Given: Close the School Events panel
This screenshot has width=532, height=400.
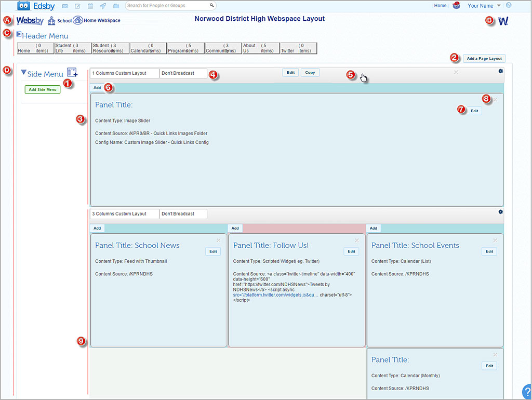Looking at the screenshot, I should click(x=495, y=240).
